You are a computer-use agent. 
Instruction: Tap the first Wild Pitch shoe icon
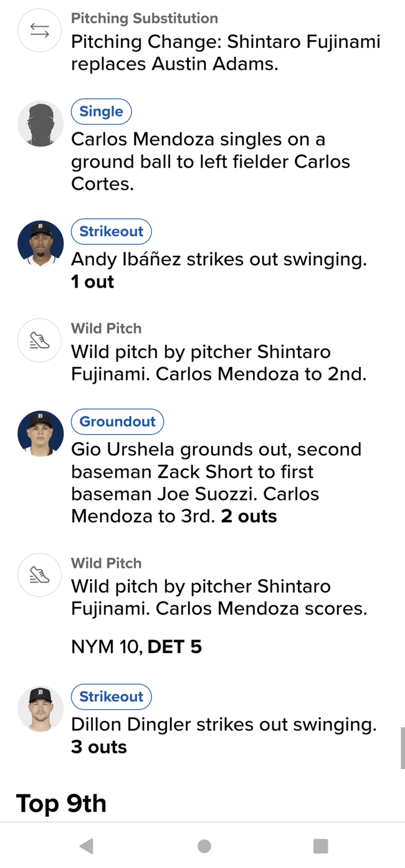(40, 341)
